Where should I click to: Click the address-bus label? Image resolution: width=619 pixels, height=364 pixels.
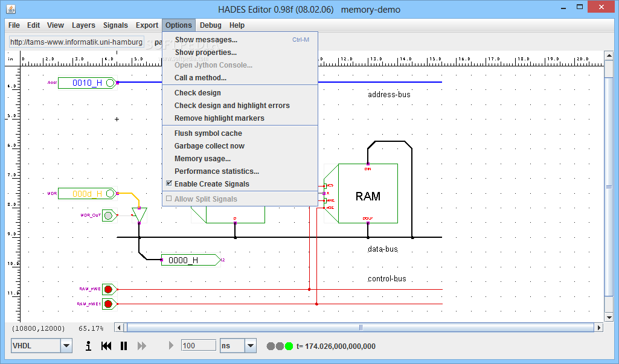pos(389,94)
